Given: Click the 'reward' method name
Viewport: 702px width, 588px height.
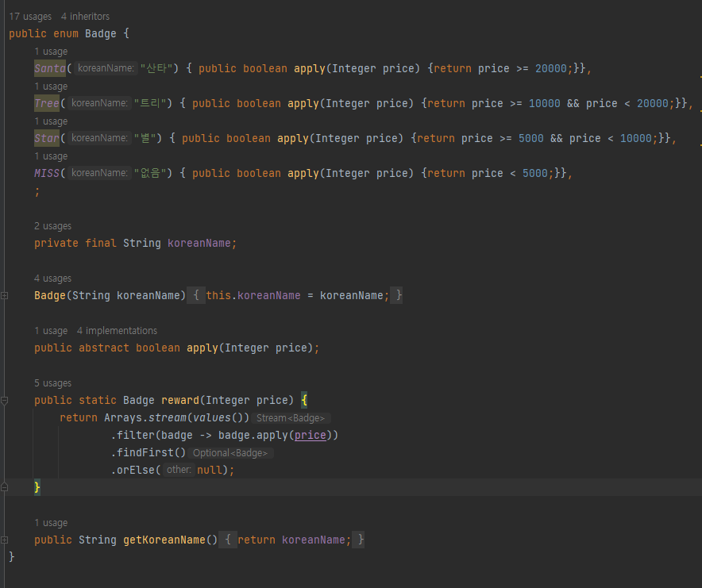Looking at the screenshot, I should (180, 400).
